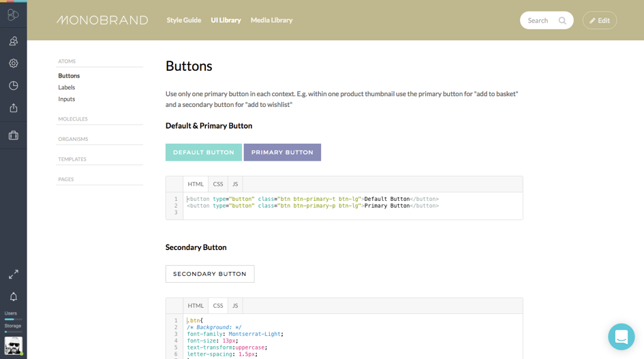The image size is (644, 359).
Task: Open the users management icon
Action: click(13, 42)
